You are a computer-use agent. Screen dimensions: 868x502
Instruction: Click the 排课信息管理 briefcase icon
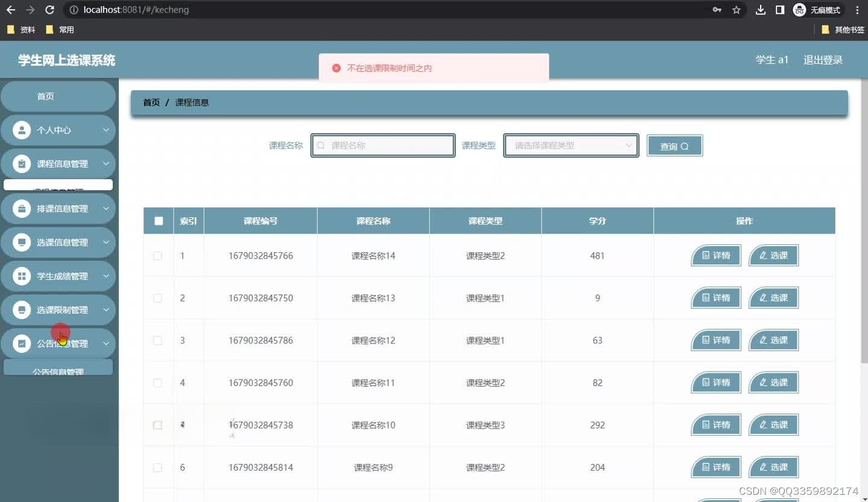(22, 209)
